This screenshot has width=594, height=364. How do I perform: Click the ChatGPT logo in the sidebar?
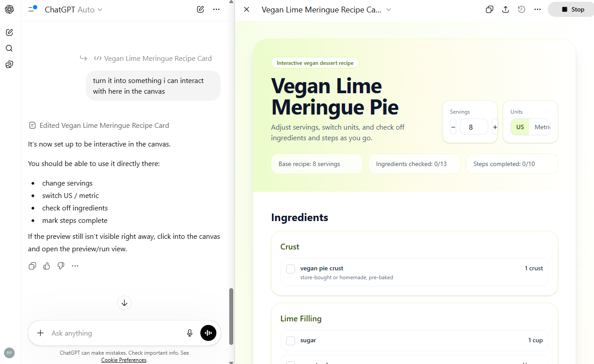click(9, 9)
